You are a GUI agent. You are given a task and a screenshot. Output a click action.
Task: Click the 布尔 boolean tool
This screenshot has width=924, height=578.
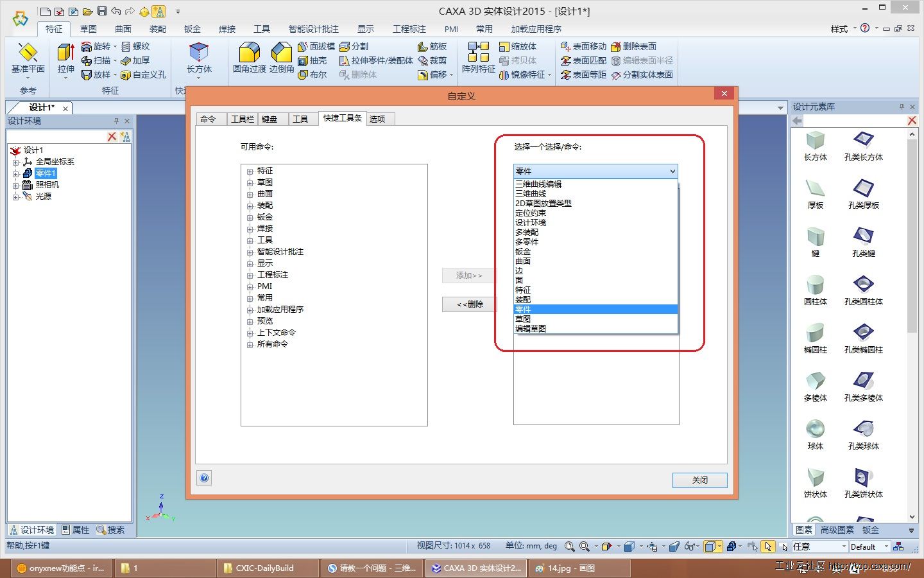[x=312, y=74]
